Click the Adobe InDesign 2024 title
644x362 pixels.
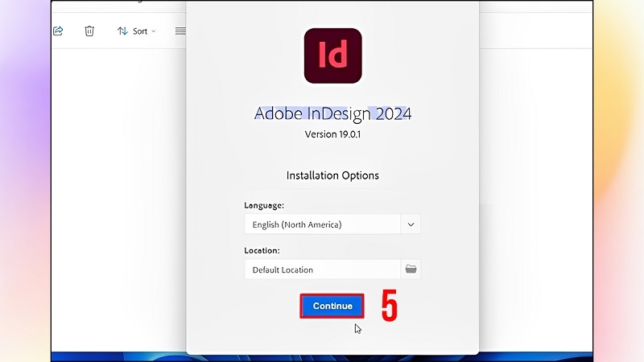pos(332,113)
